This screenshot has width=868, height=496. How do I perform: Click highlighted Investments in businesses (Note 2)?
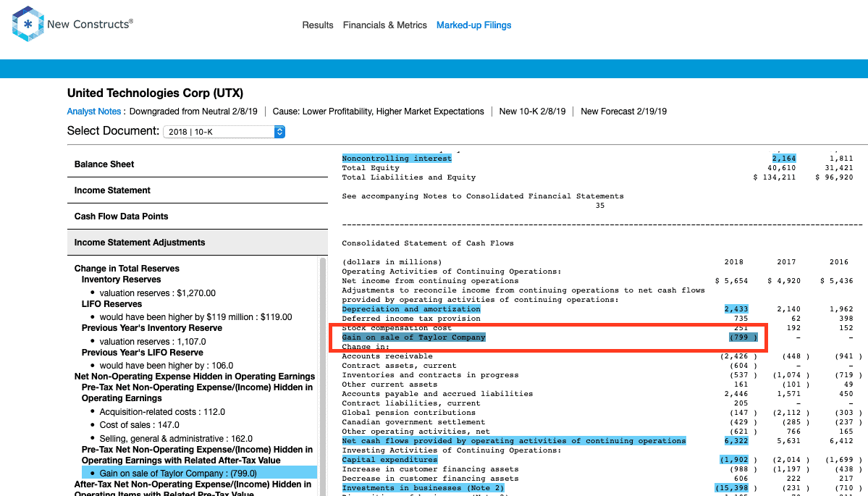coord(423,488)
